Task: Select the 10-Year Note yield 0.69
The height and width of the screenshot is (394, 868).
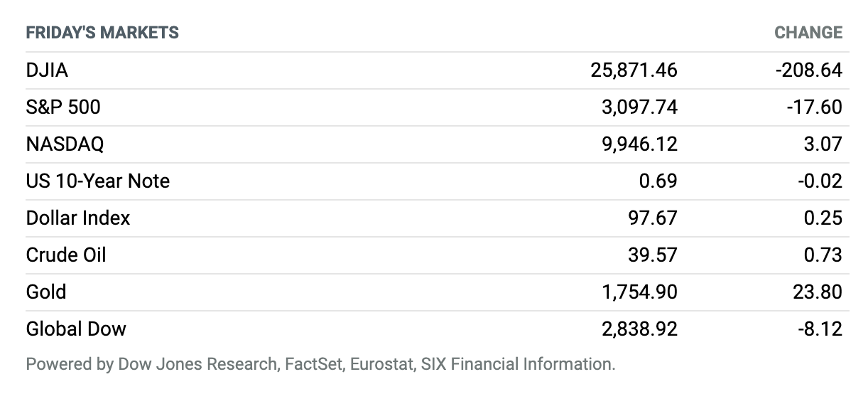Action: coord(658,181)
